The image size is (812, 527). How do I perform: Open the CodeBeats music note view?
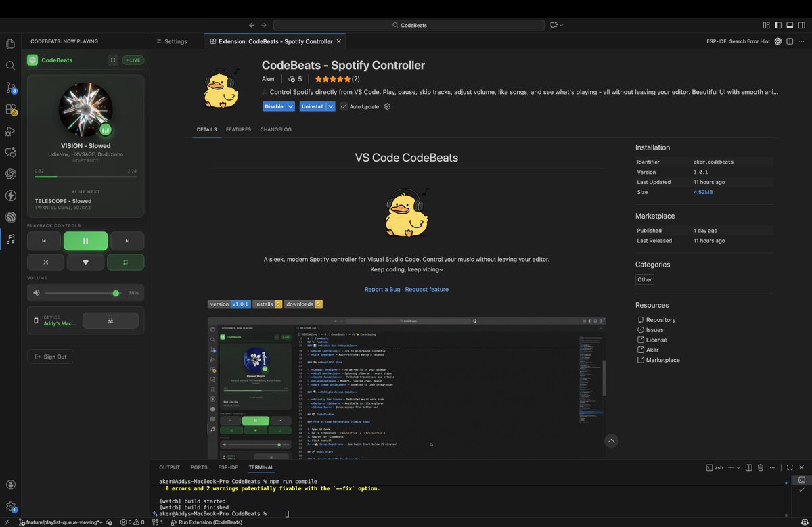point(10,239)
